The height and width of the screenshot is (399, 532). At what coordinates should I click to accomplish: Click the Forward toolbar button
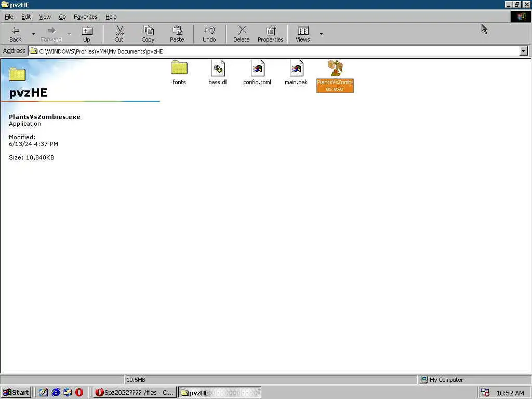pyautogui.click(x=51, y=34)
